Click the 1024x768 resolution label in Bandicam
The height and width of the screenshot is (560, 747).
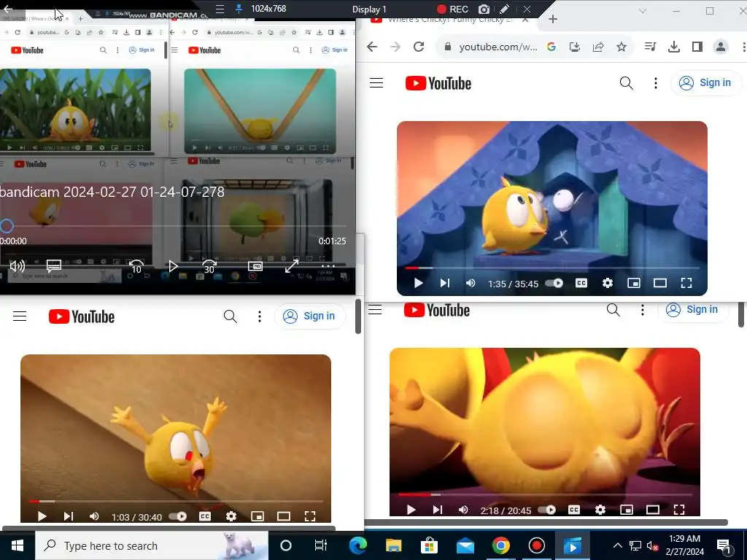click(x=268, y=9)
